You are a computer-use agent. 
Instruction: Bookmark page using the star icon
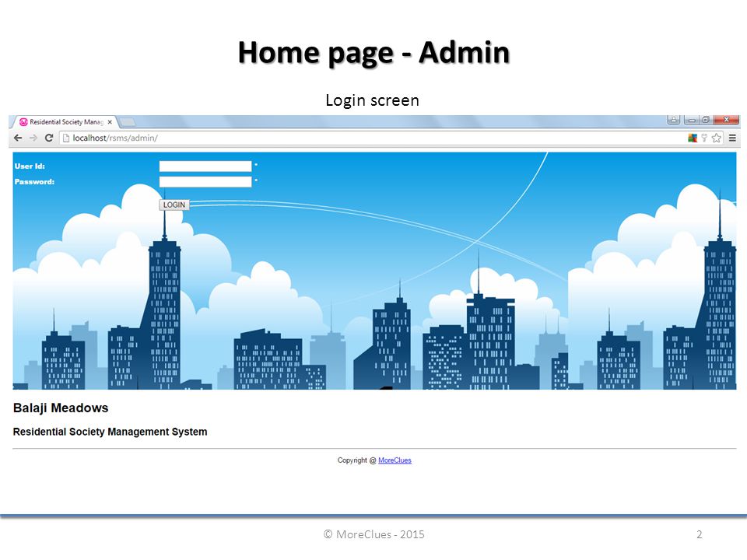716,138
